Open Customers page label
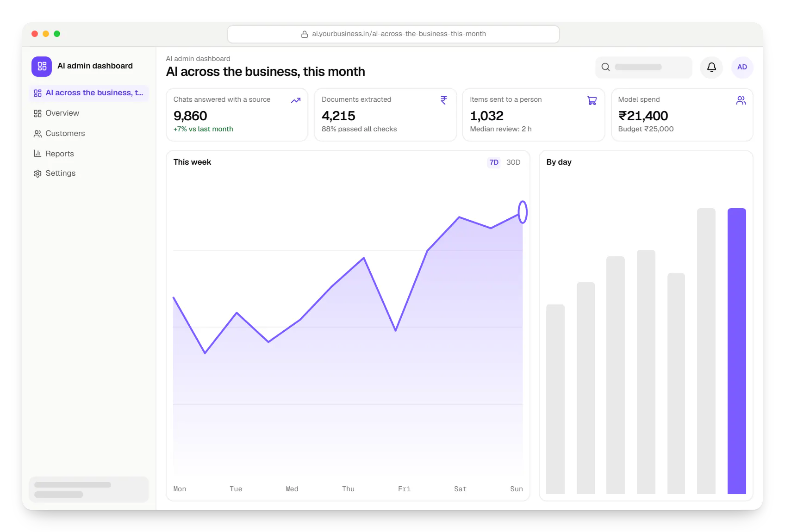 point(65,134)
